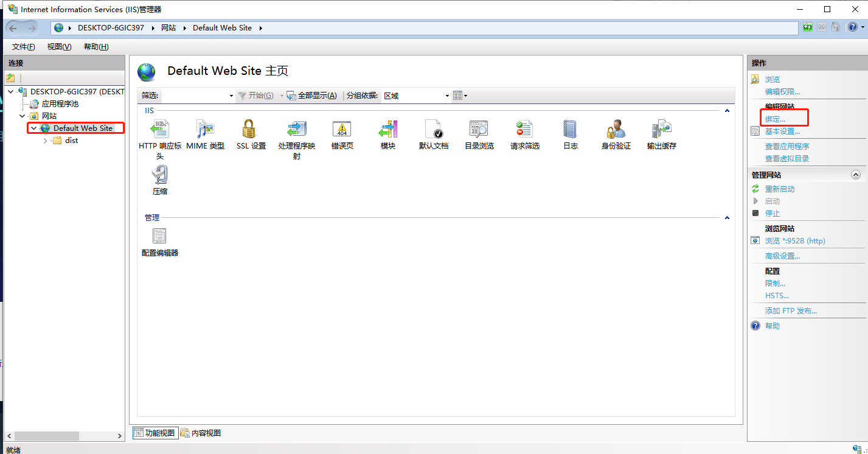868x454 pixels.
Task: Expand the dist folder tree node
Action: [x=46, y=141]
